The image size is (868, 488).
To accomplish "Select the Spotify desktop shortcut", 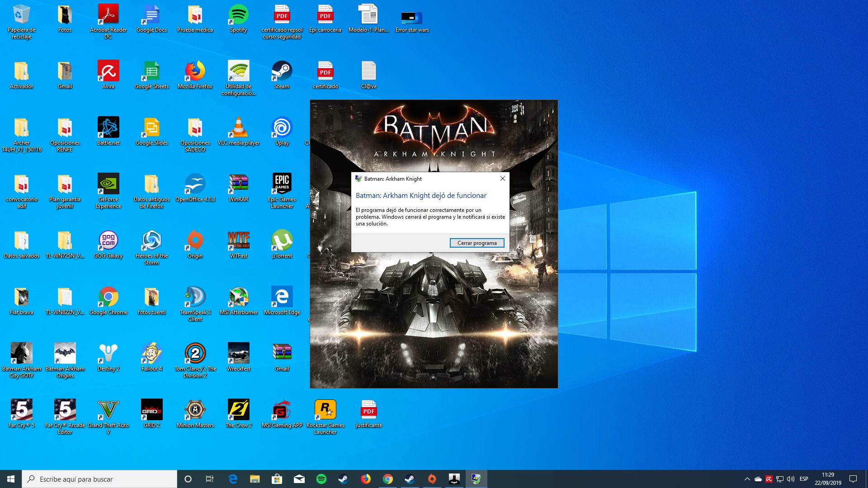I will (x=238, y=19).
